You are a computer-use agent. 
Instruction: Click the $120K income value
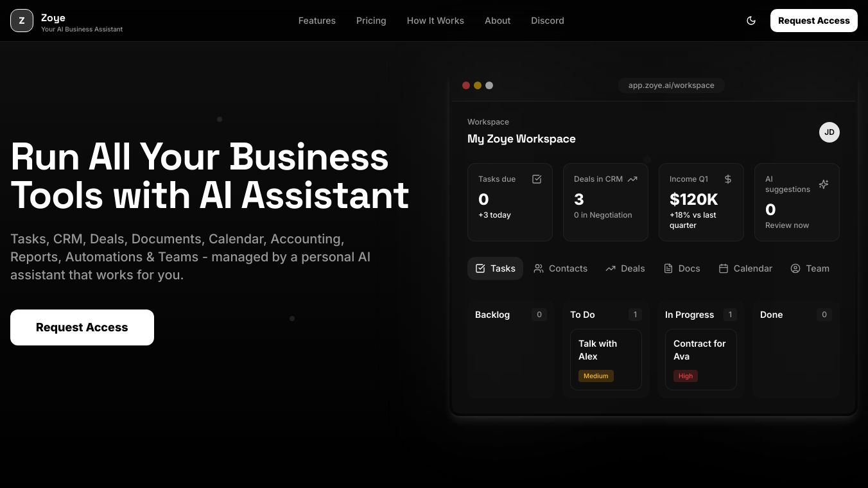pyautogui.click(x=694, y=200)
